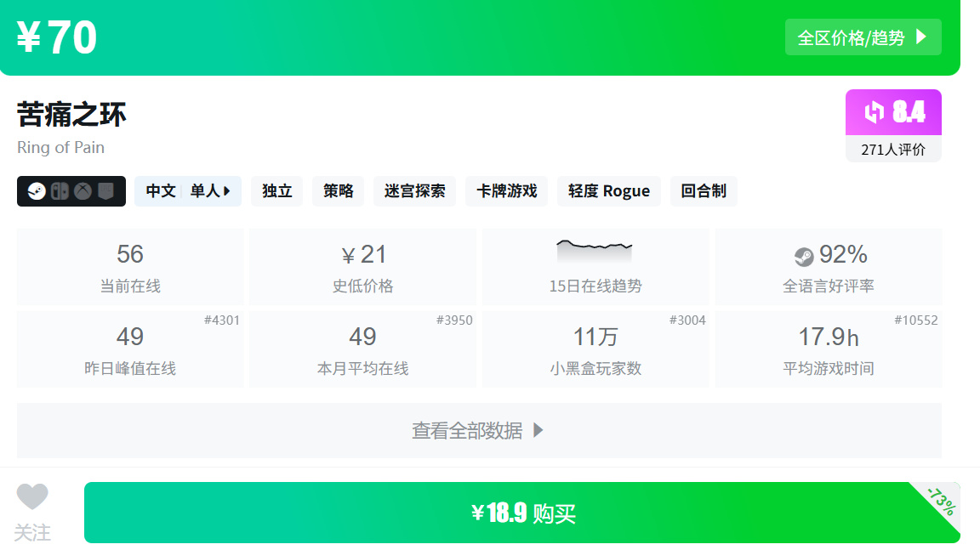Toggle the 关注 heart favorite icon
980x550 pixels.
31,497
